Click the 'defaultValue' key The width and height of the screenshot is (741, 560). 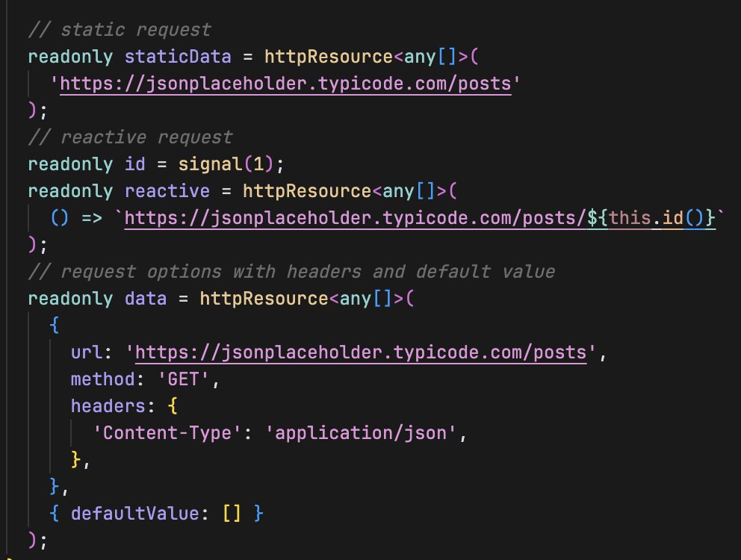click(134, 514)
